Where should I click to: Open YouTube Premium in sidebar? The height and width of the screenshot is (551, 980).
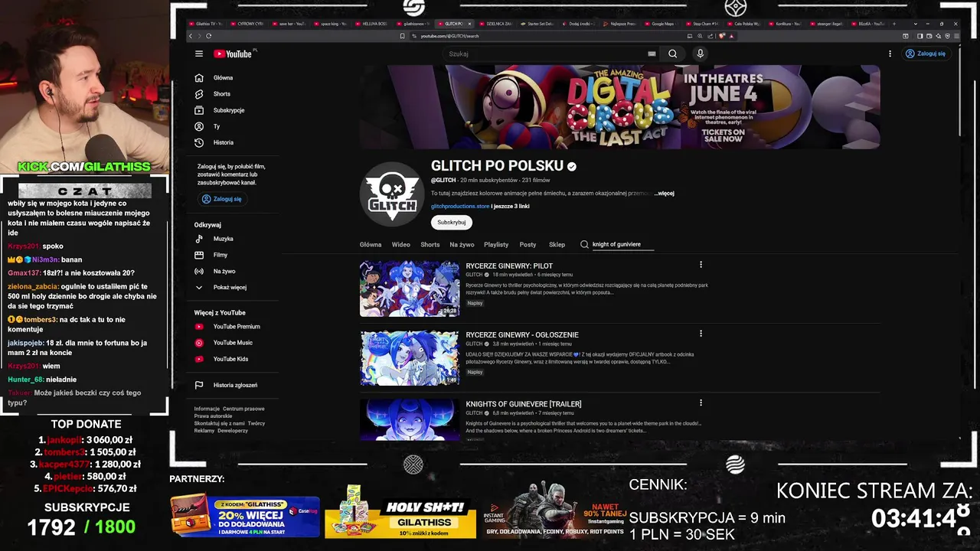click(233, 327)
